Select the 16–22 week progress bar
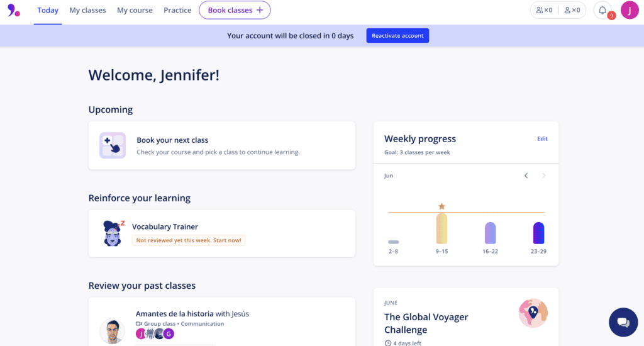Image resolution: width=644 pixels, height=346 pixels. [x=490, y=233]
